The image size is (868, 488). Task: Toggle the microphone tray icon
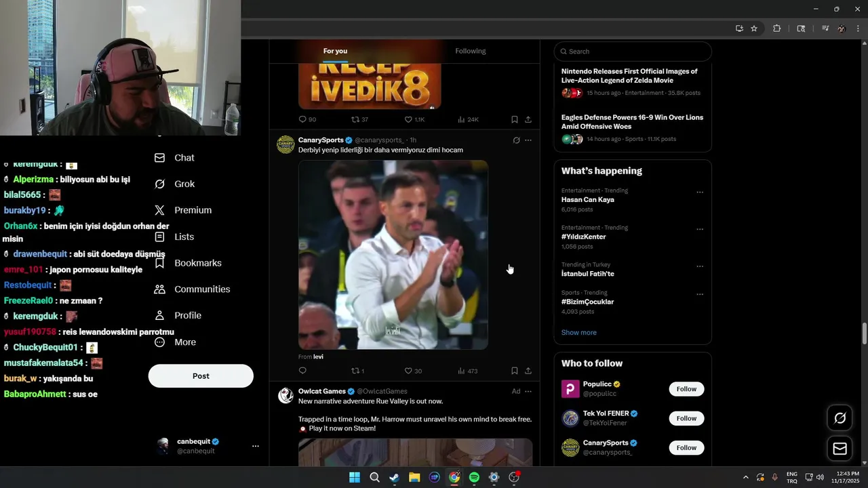pyautogui.click(x=774, y=477)
